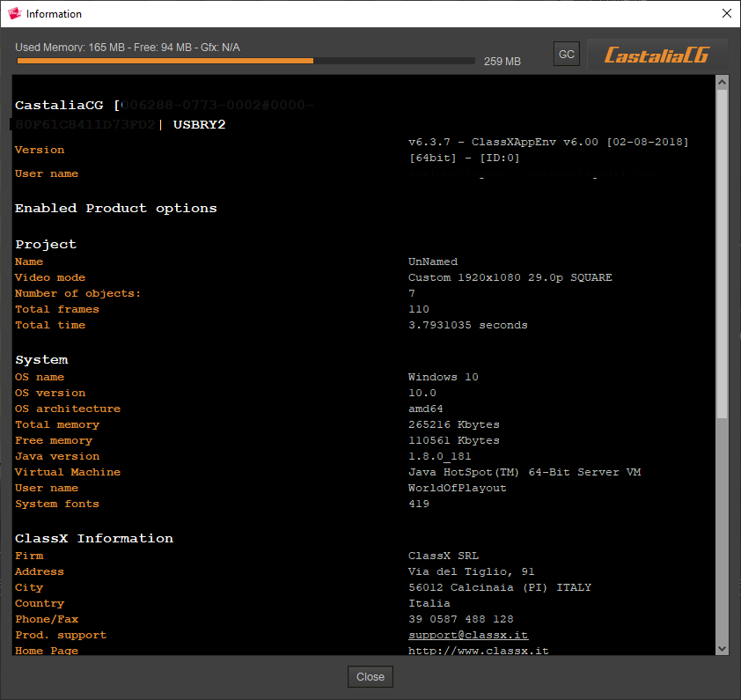
Task: Select the Version label
Action: (x=39, y=150)
